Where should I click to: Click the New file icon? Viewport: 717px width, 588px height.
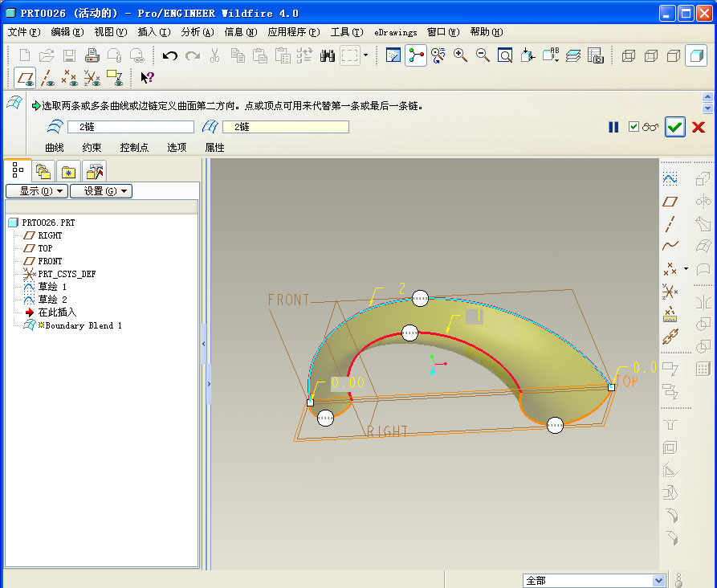click(x=25, y=55)
